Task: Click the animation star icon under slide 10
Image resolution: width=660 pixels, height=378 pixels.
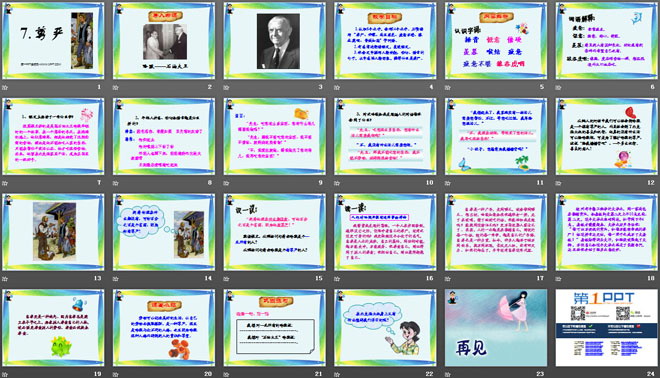Action: point(337,183)
